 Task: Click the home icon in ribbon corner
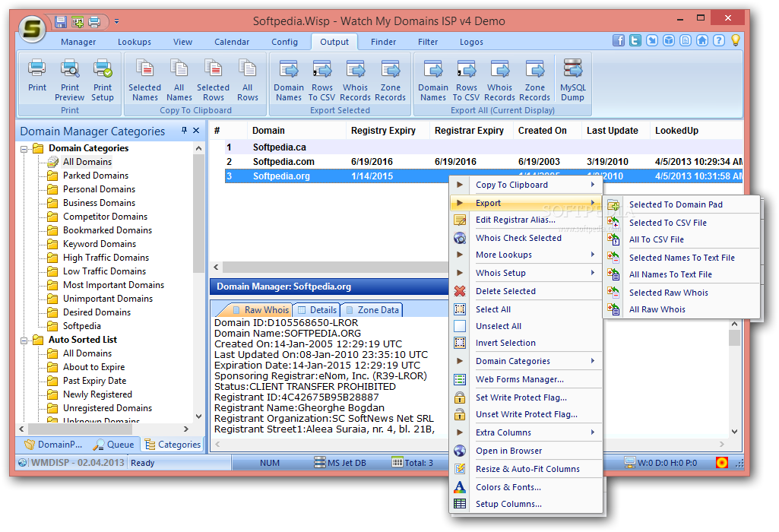click(702, 40)
